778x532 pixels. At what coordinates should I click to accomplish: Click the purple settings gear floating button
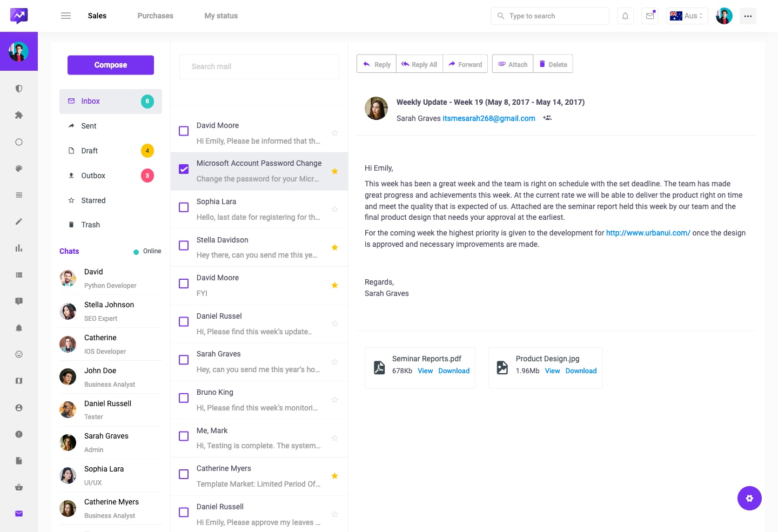pyautogui.click(x=749, y=498)
